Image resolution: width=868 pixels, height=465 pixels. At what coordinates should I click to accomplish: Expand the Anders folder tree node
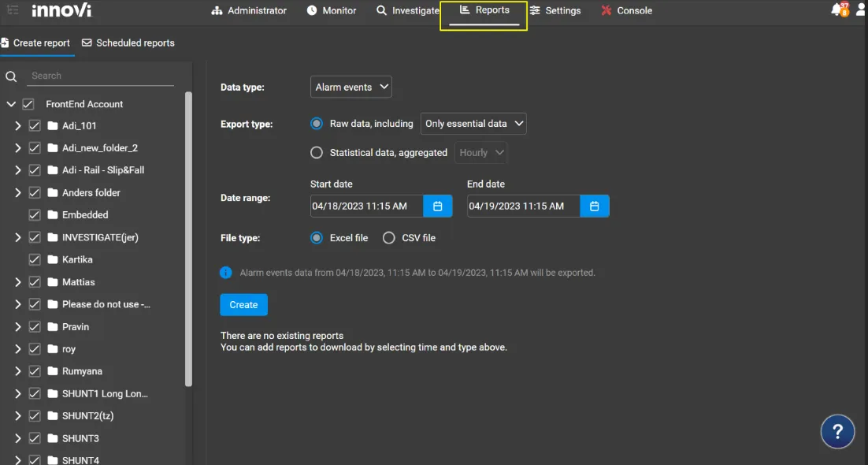17,192
